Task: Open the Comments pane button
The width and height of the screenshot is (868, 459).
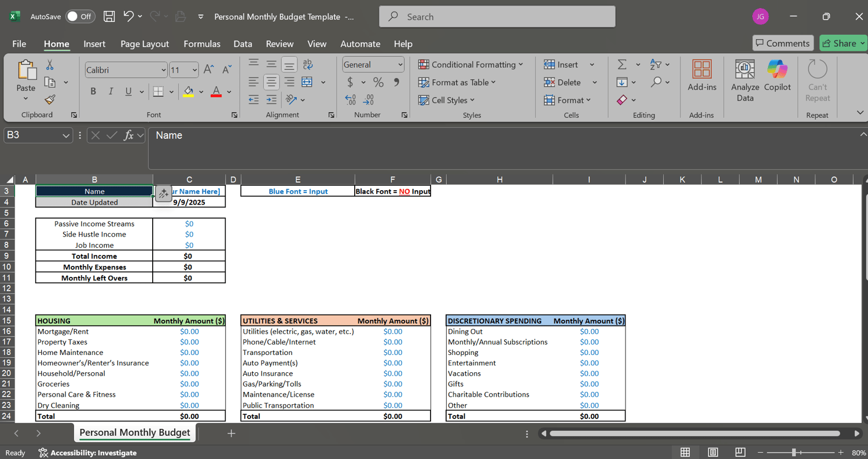Action: [x=782, y=43]
